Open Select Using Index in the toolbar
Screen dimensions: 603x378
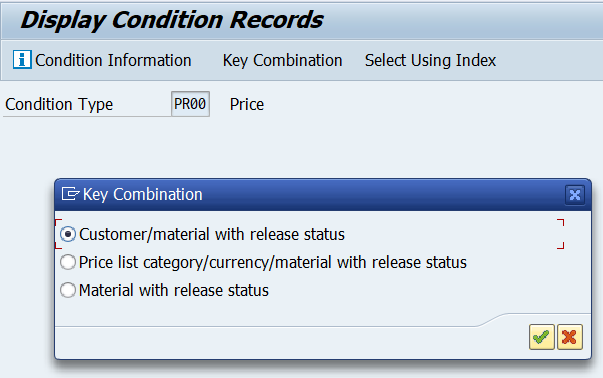tap(430, 60)
